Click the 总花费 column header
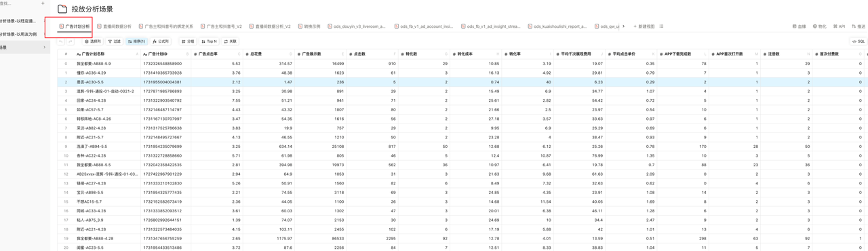Image resolution: width=868 pixels, height=251 pixels. click(x=269, y=54)
